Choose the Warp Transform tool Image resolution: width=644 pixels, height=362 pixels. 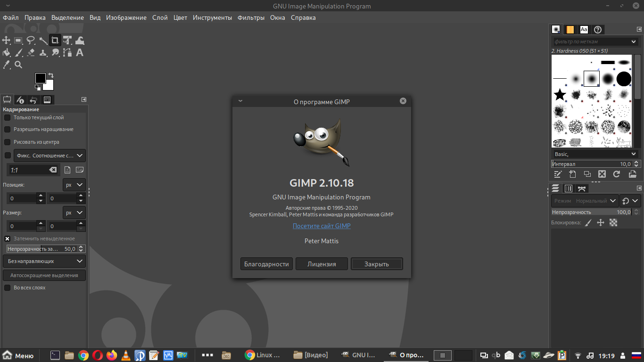tap(80, 40)
